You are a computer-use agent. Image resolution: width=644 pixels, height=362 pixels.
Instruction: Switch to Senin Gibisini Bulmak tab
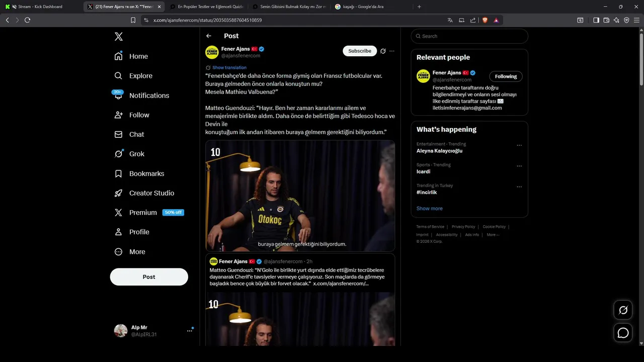click(x=289, y=7)
